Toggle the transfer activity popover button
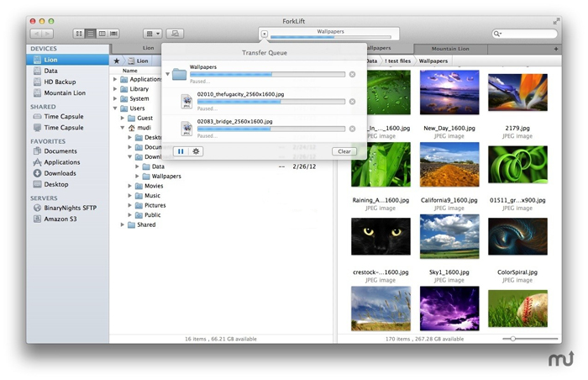The width and height of the screenshot is (588, 380). [x=265, y=34]
